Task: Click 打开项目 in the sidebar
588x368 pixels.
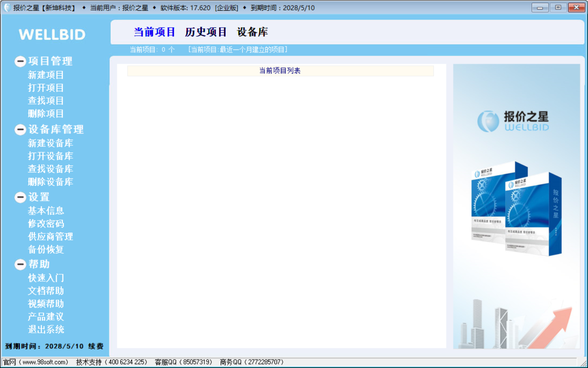Action: [46, 88]
